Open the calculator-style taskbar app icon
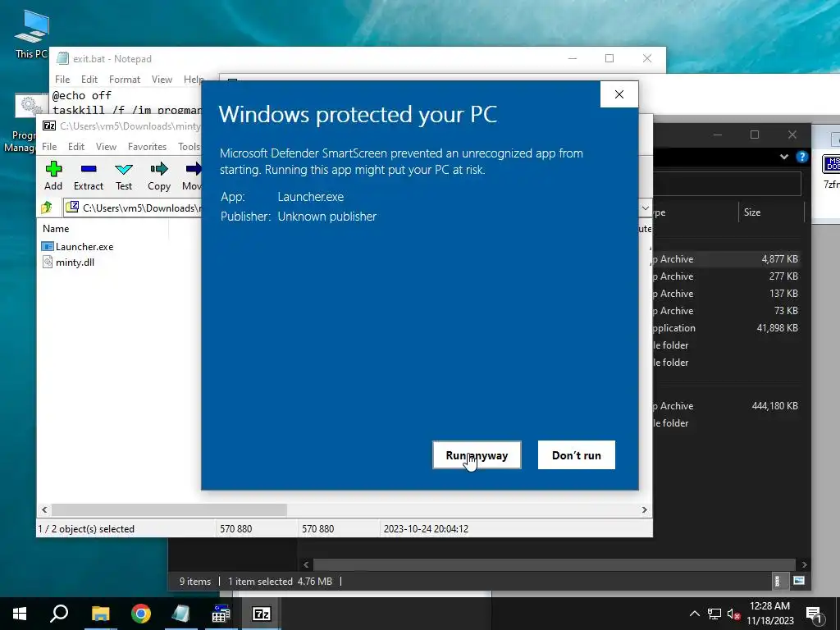840x630 pixels. (221, 614)
